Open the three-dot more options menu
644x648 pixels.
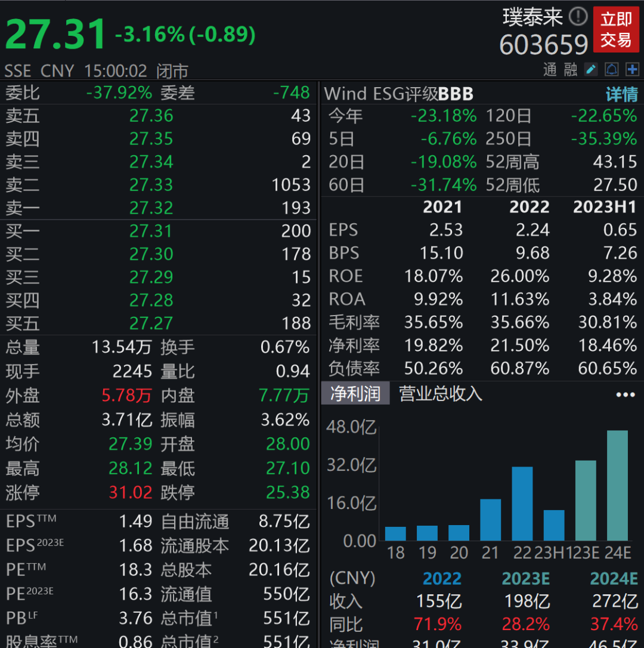625,394
